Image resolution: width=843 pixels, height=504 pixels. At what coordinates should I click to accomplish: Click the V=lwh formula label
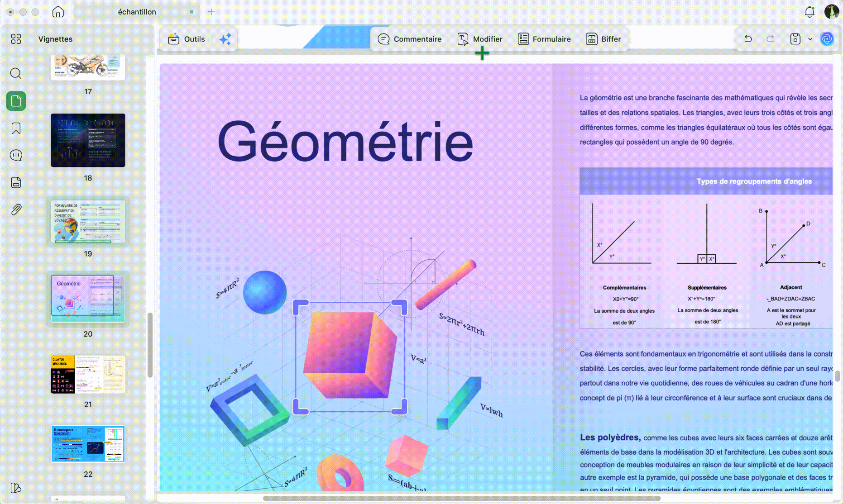(x=491, y=410)
